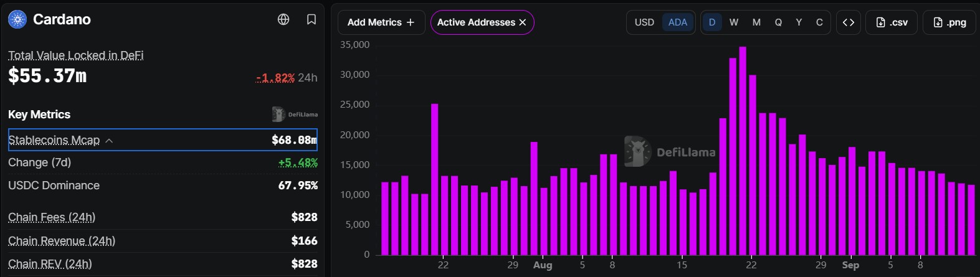
Task: Click the +5.48% 7d change value
Action: pyautogui.click(x=298, y=163)
